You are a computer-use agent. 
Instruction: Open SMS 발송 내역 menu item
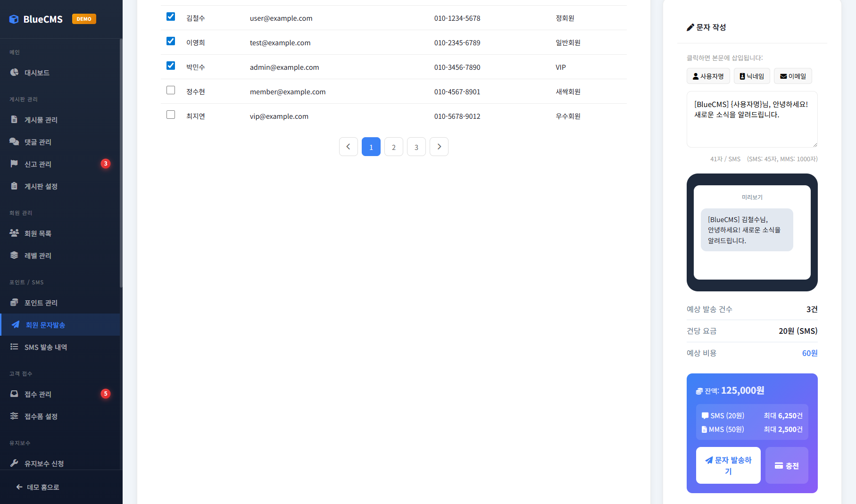pyautogui.click(x=46, y=347)
